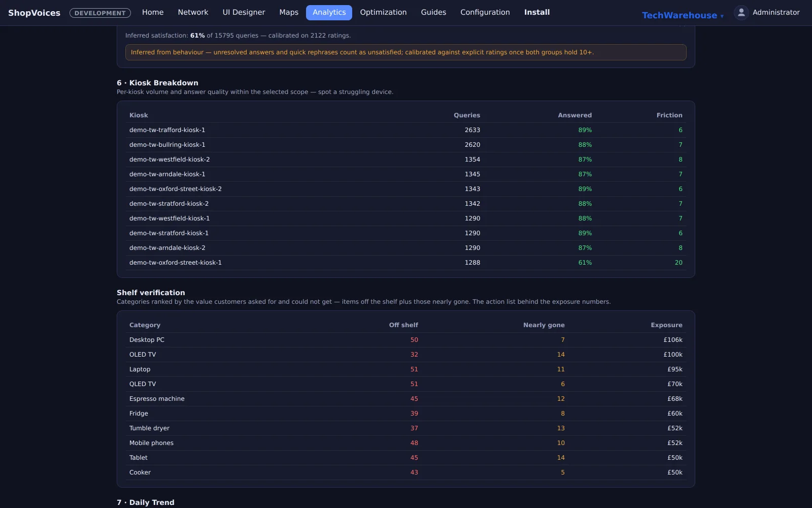Open the Optimization menu
The width and height of the screenshot is (812, 508).
click(x=383, y=12)
